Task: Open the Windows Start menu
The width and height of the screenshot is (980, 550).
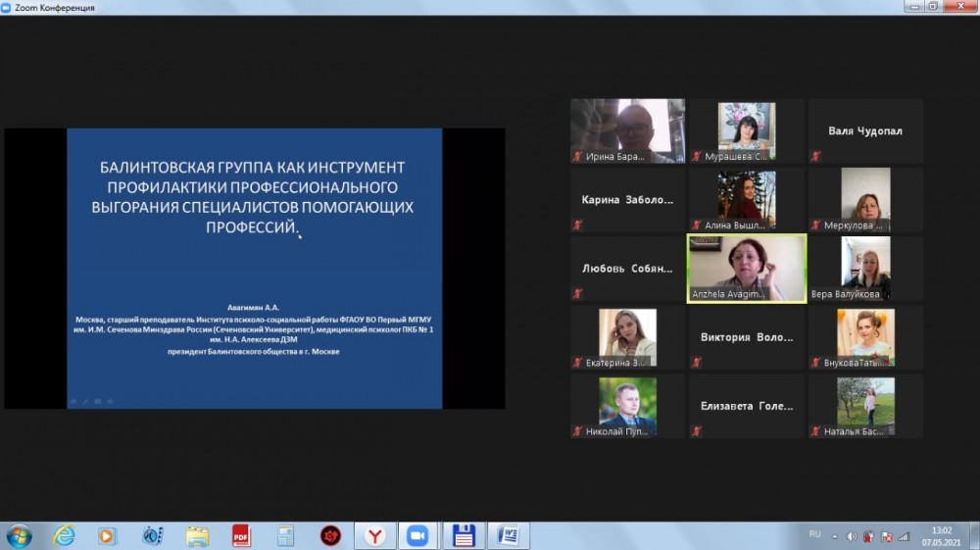Action: (x=19, y=535)
